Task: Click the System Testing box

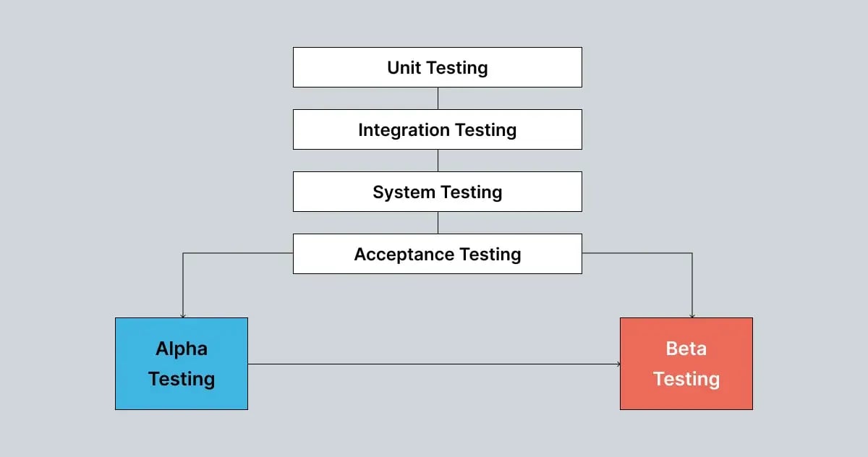Action: click(x=437, y=192)
